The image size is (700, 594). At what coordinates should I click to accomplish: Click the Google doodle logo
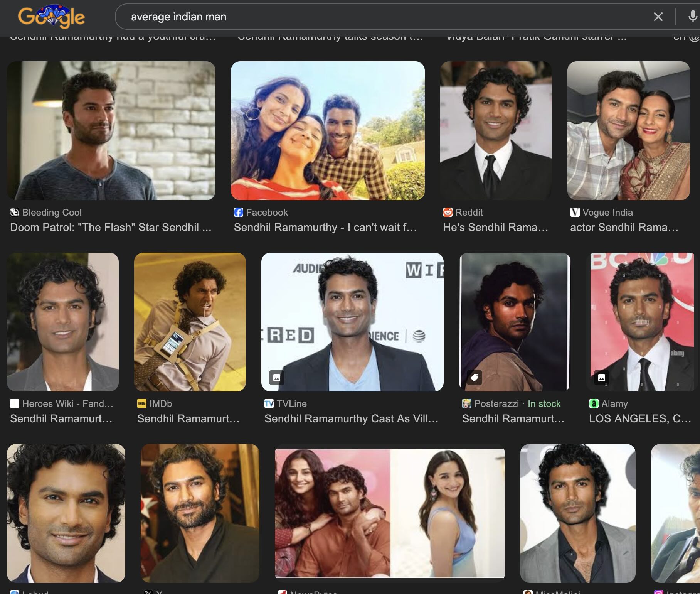[x=51, y=17]
